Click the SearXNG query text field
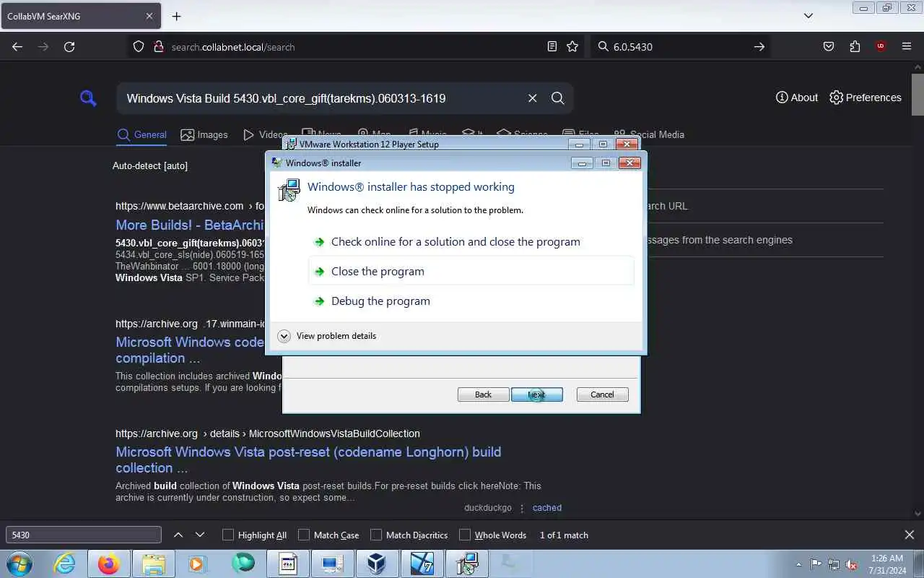924x578 pixels. coord(321,98)
